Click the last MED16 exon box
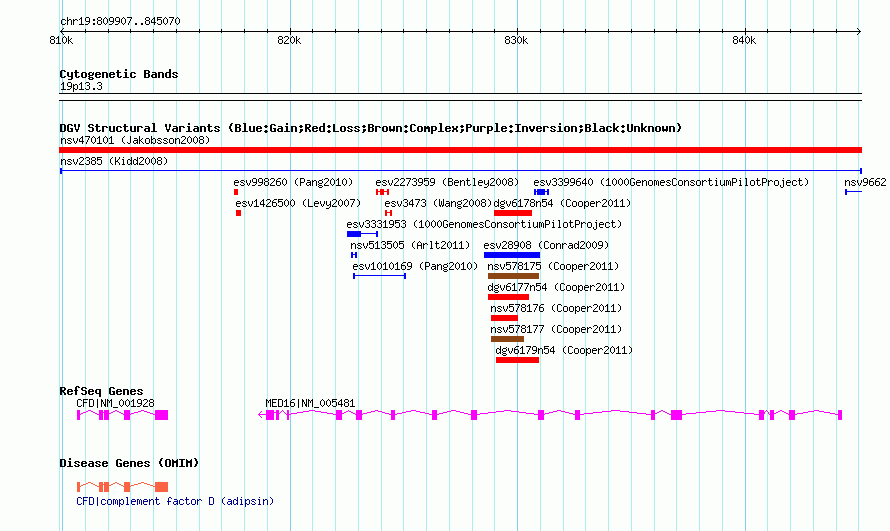 (840, 415)
